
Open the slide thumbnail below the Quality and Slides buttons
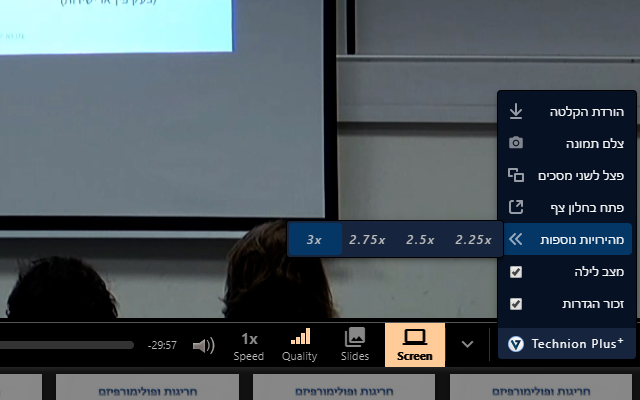tap(344, 387)
